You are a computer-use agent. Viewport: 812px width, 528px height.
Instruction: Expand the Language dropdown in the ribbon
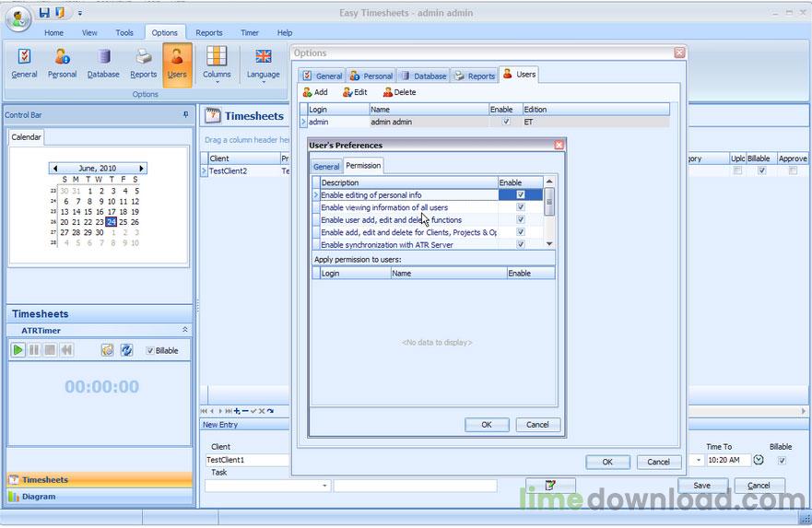coord(264,82)
